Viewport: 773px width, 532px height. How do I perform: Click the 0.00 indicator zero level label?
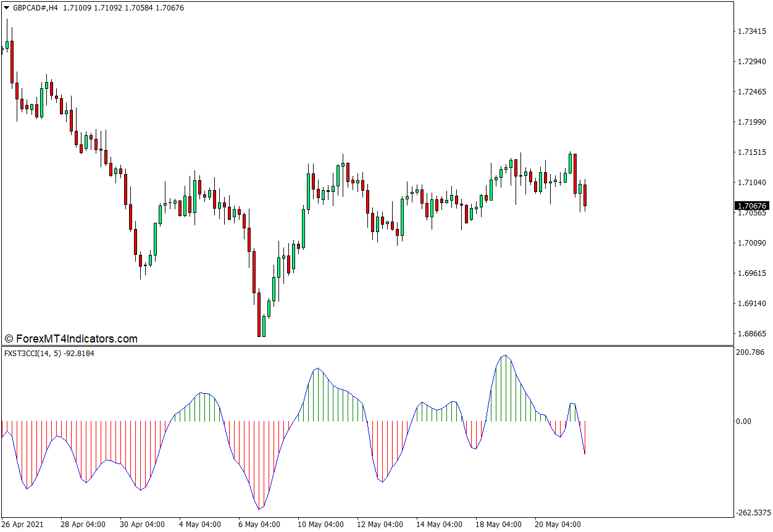[x=743, y=422]
